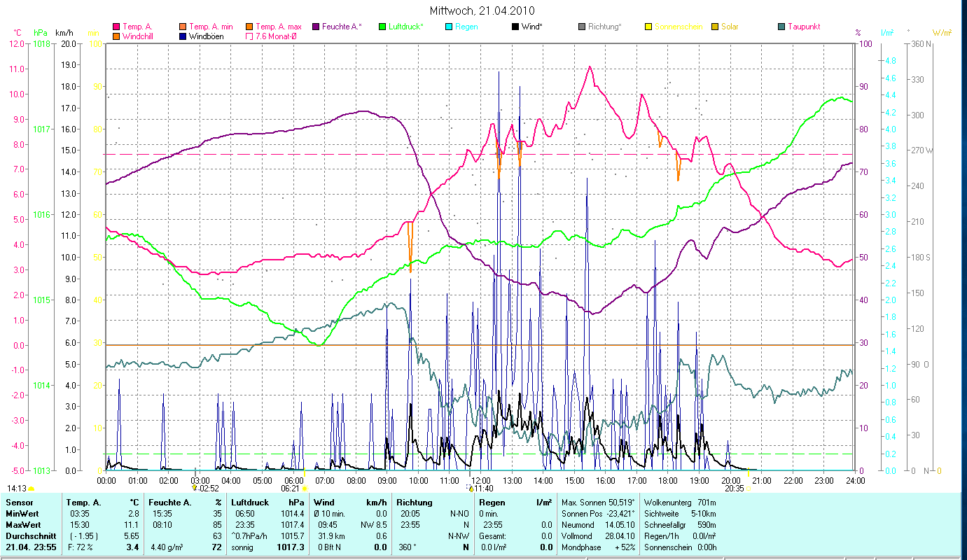967x560 pixels.
Task: Click the cyan Regen legend square
Action: pyautogui.click(x=449, y=27)
